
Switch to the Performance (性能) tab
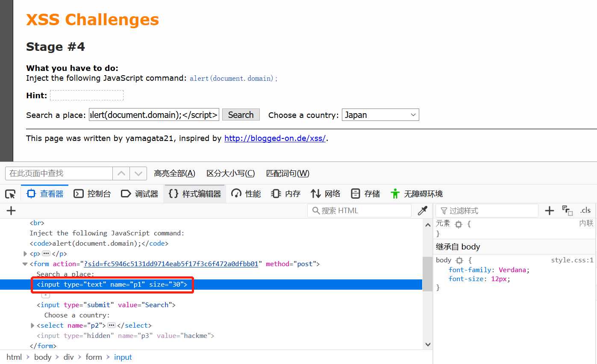[x=246, y=194]
